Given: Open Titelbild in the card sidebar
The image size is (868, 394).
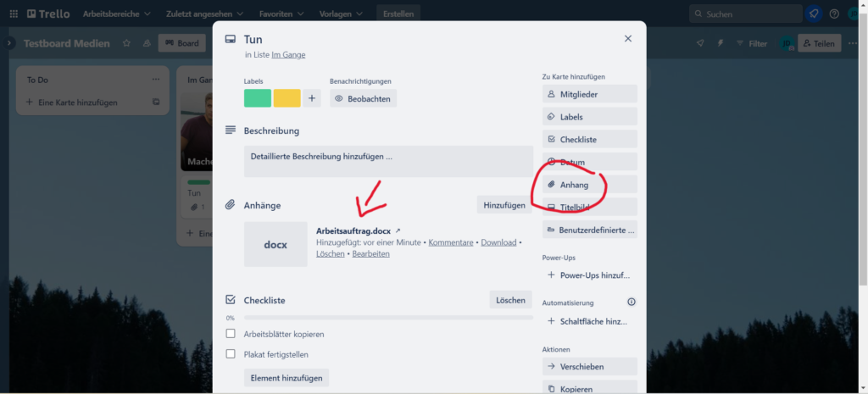Looking at the screenshot, I should pos(590,207).
